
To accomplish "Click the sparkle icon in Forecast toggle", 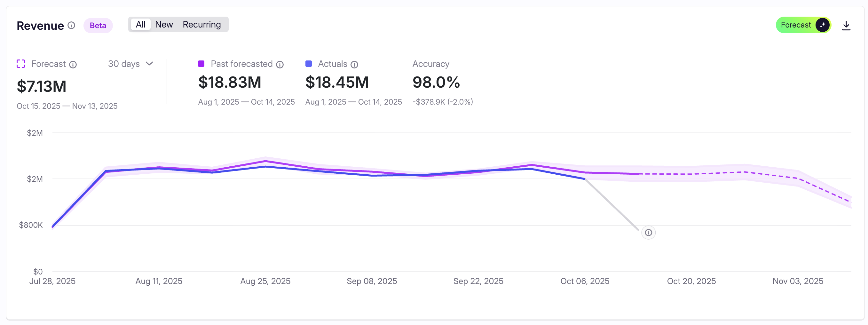I will 822,25.
